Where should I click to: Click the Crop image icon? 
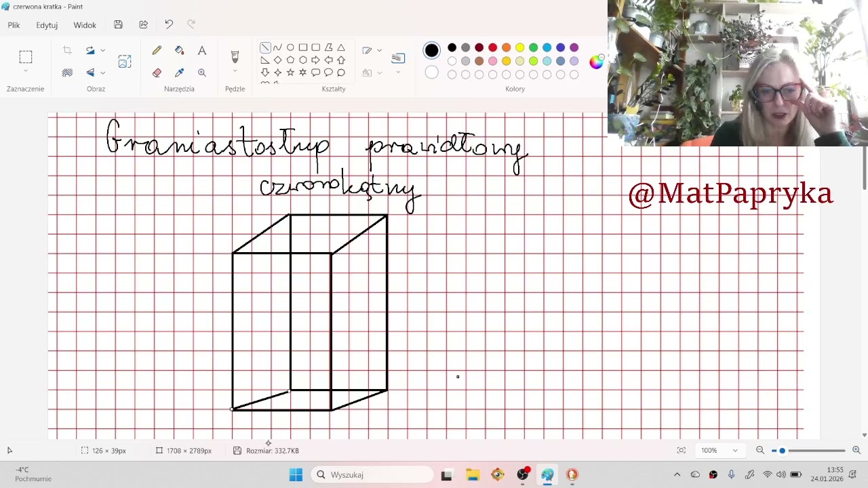[x=67, y=51]
